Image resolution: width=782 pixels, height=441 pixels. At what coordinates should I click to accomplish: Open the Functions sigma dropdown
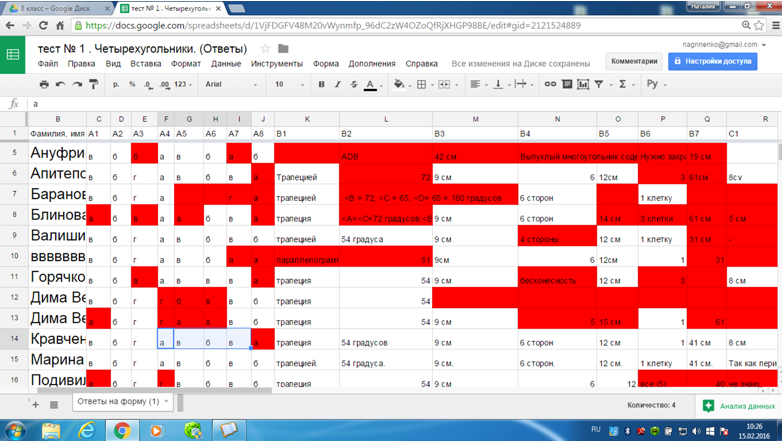[625, 85]
